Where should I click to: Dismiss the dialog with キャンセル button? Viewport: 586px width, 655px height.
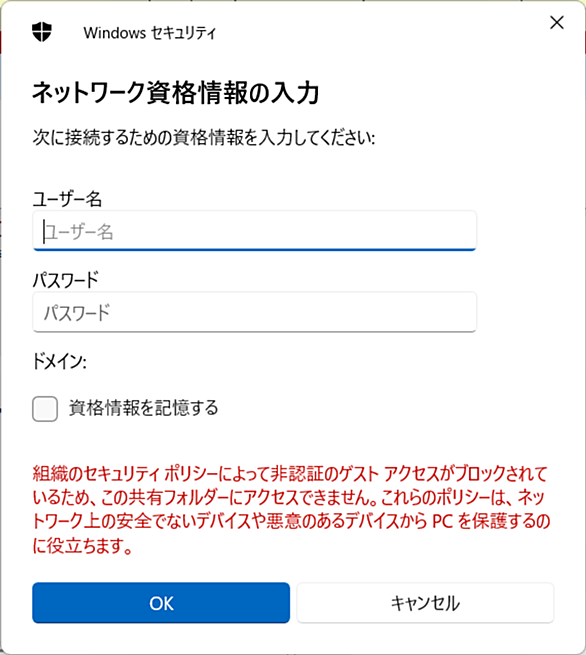pos(425,603)
